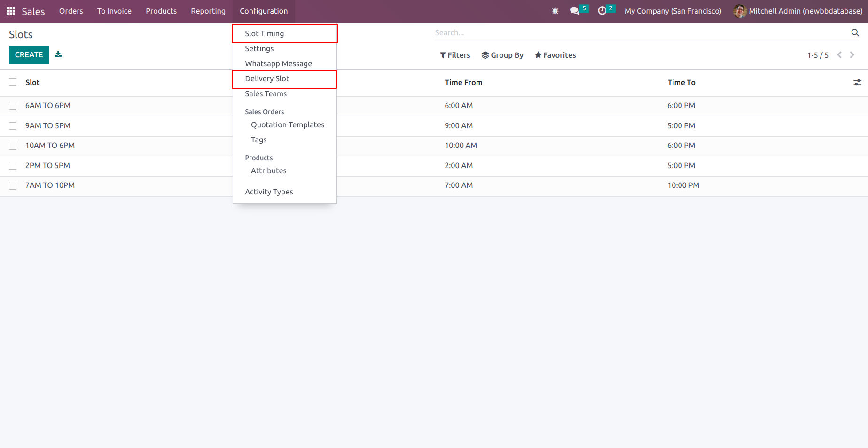Click the export download icon

[x=58, y=54]
